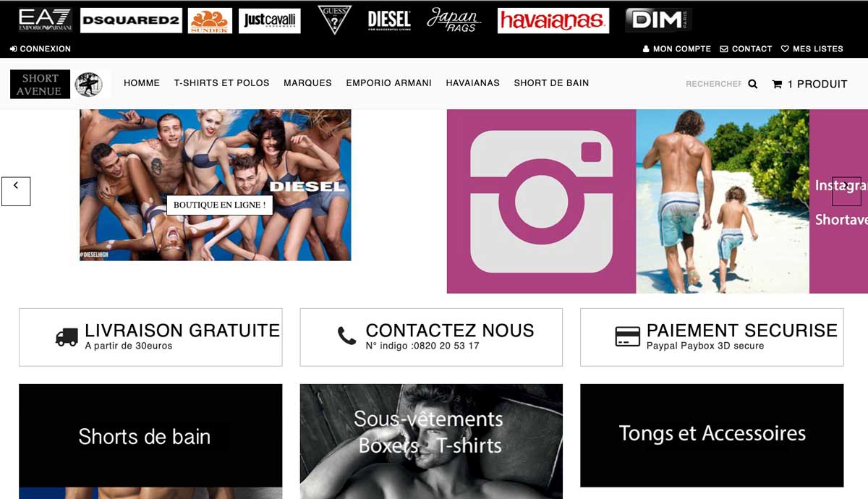Open the EA7 Emporio Armani brand logo
Image resolution: width=868 pixels, height=499 pixels.
pyautogui.click(x=45, y=20)
